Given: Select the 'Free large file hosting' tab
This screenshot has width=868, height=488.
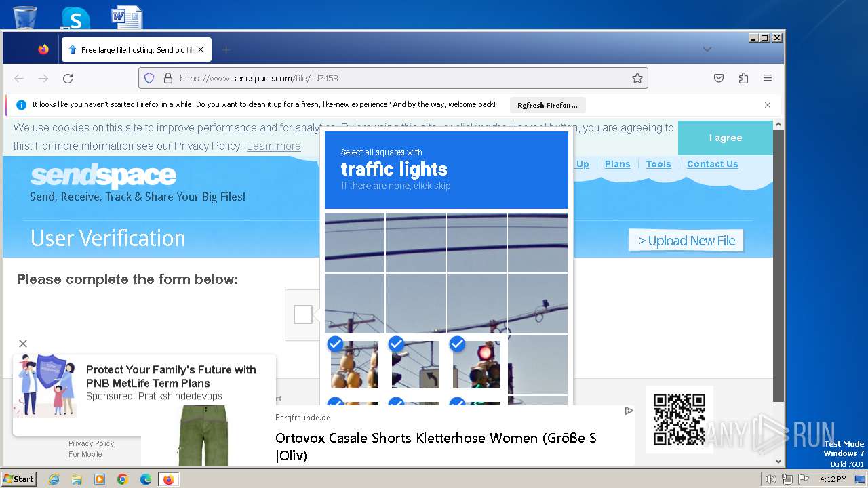Looking at the screenshot, I should click(136, 50).
